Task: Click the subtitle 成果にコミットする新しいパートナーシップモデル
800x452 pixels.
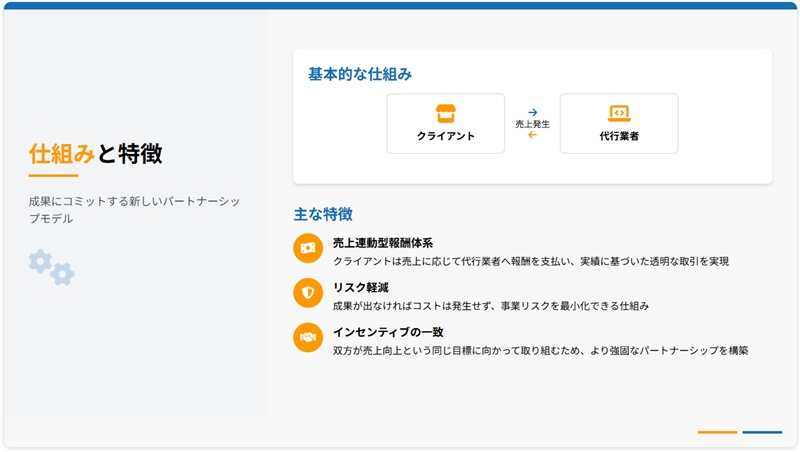Action: point(134,210)
